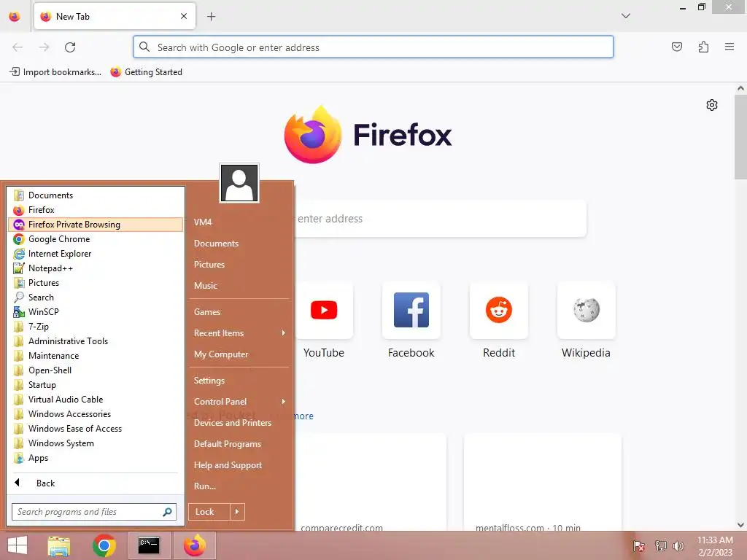Click Back in Start menu programs list
747x560 pixels.
[x=96, y=483]
